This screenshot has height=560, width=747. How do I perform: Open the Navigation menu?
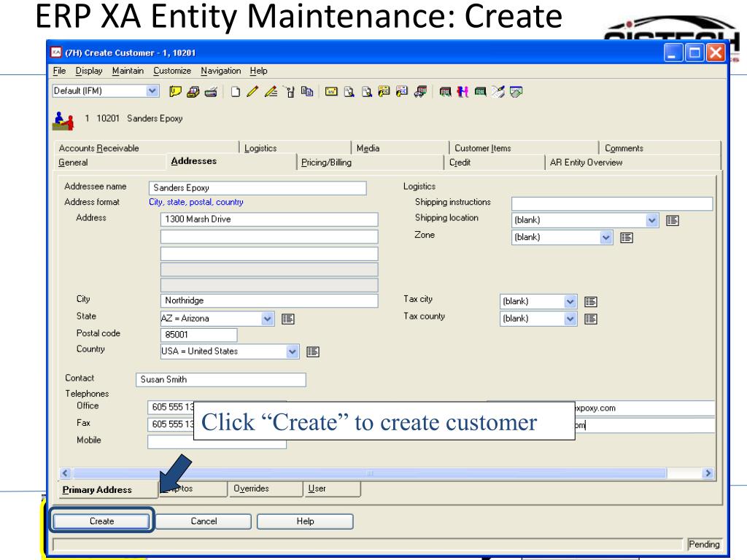[220, 71]
